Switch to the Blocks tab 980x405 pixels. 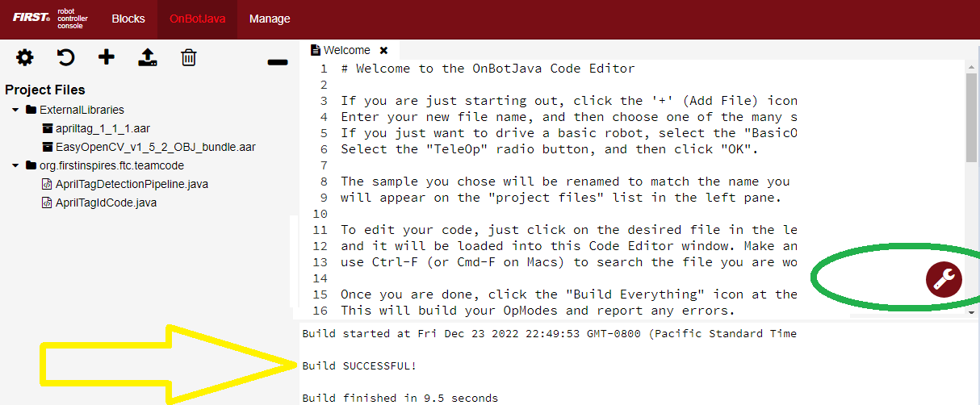tap(128, 19)
